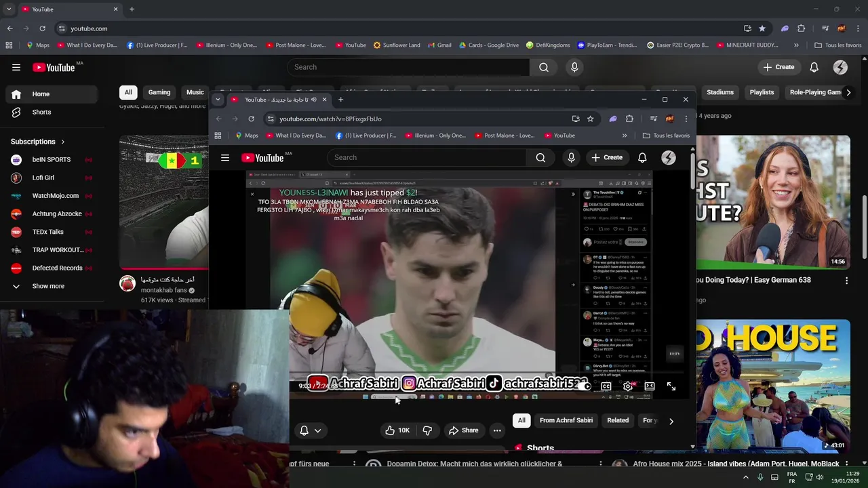Open Lofi Girl subscription channel

[x=52, y=178]
